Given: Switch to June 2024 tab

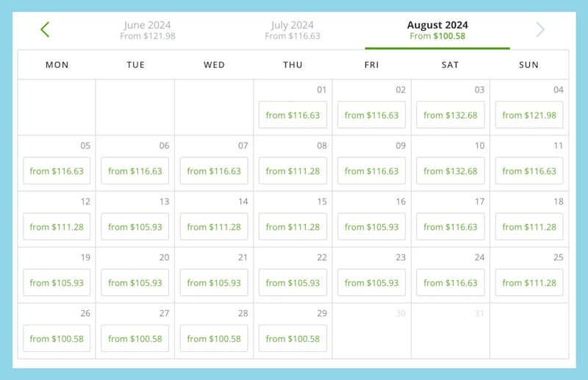Looking at the screenshot, I should click(x=148, y=30).
